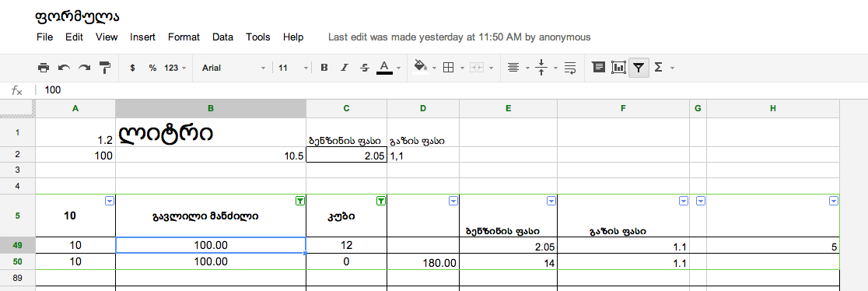Open the Data menu
This screenshot has width=868, height=291.
coord(222,37)
